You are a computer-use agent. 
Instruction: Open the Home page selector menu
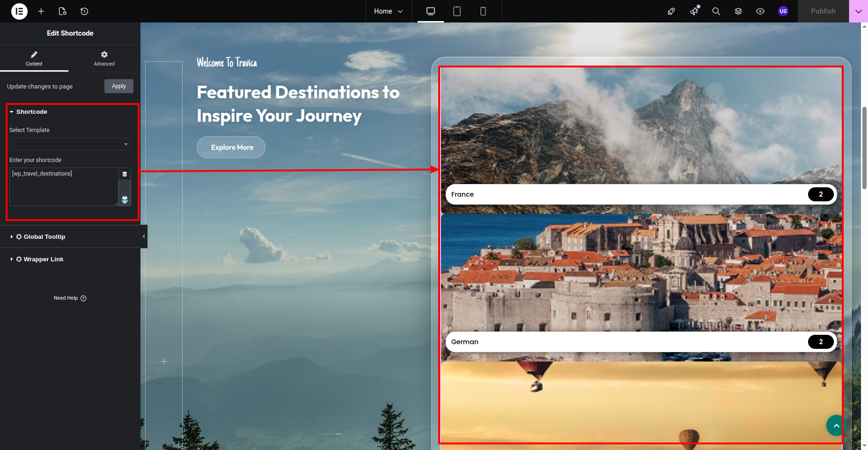(x=388, y=11)
